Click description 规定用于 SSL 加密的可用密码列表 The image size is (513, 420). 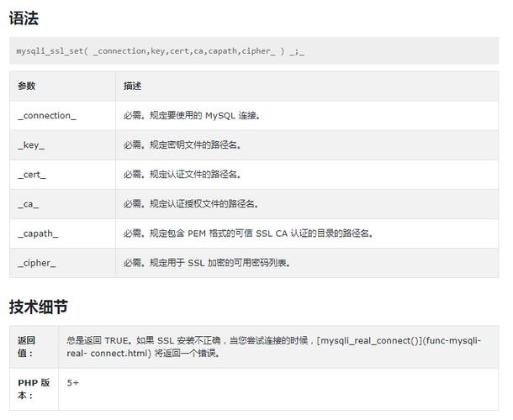click(207, 263)
